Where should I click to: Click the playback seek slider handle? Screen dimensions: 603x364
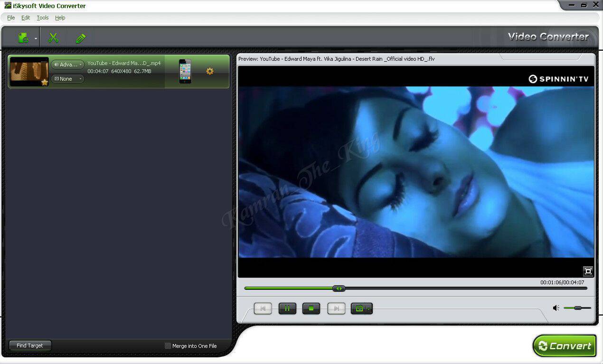pyautogui.click(x=339, y=289)
